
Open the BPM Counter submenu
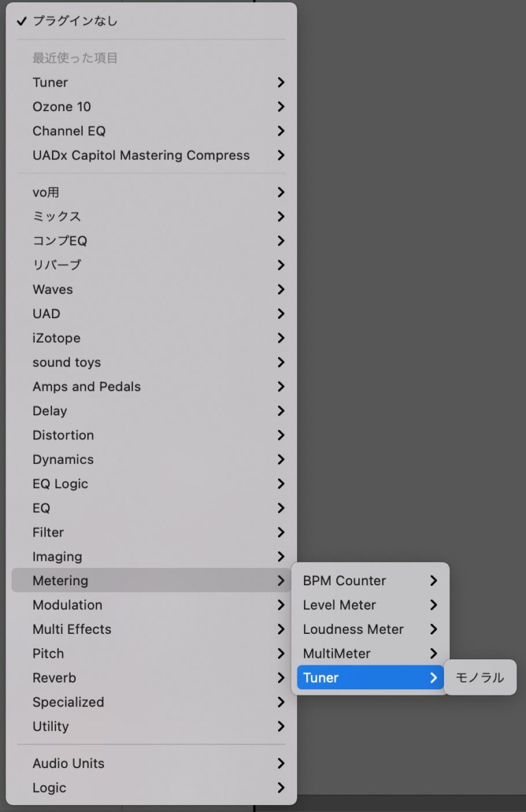[345, 580]
